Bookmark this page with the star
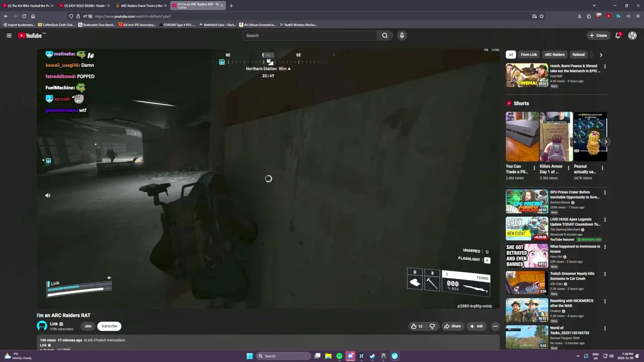 tap(541, 16)
